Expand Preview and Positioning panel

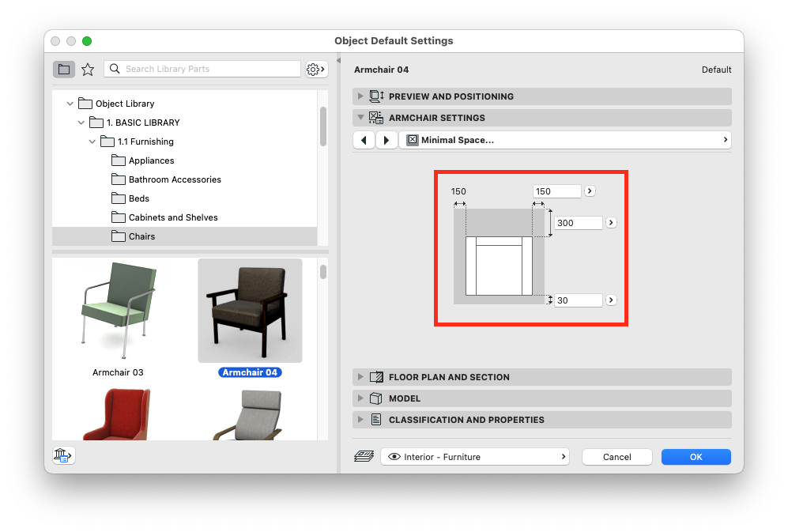pyautogui.click(x=360, y=96)
